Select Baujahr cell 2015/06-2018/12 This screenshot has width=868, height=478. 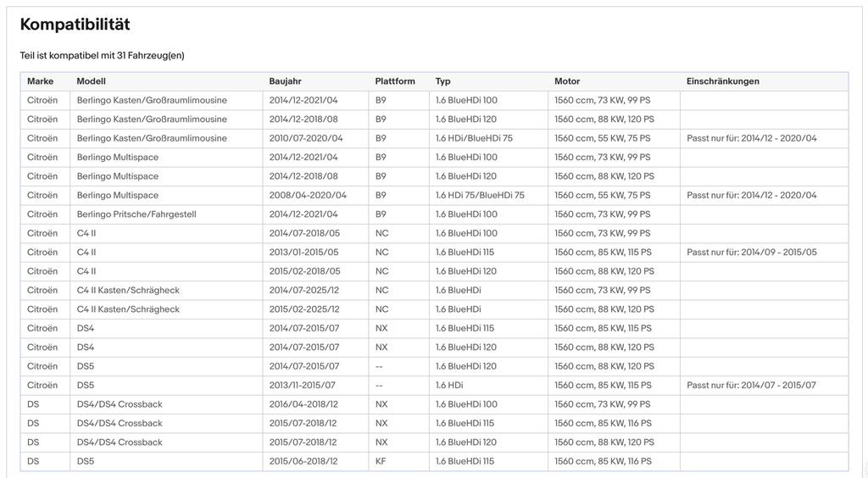point(303,461)
